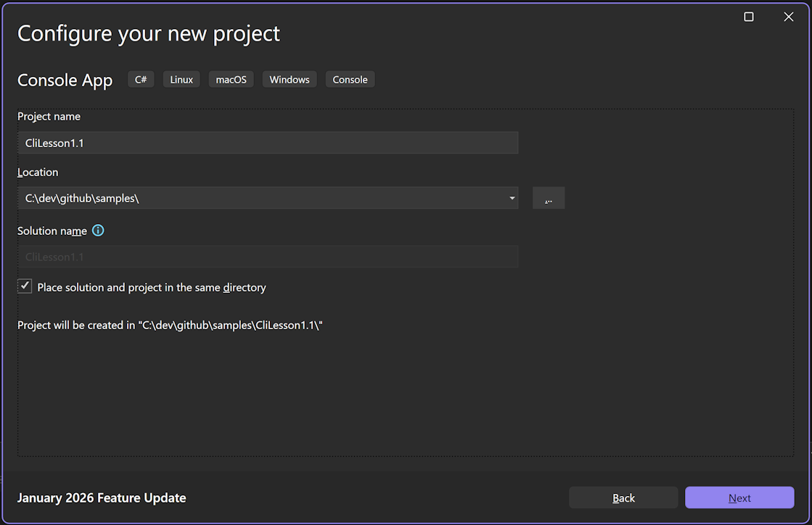
Task: Click the C# language tag
Action: 141,79
